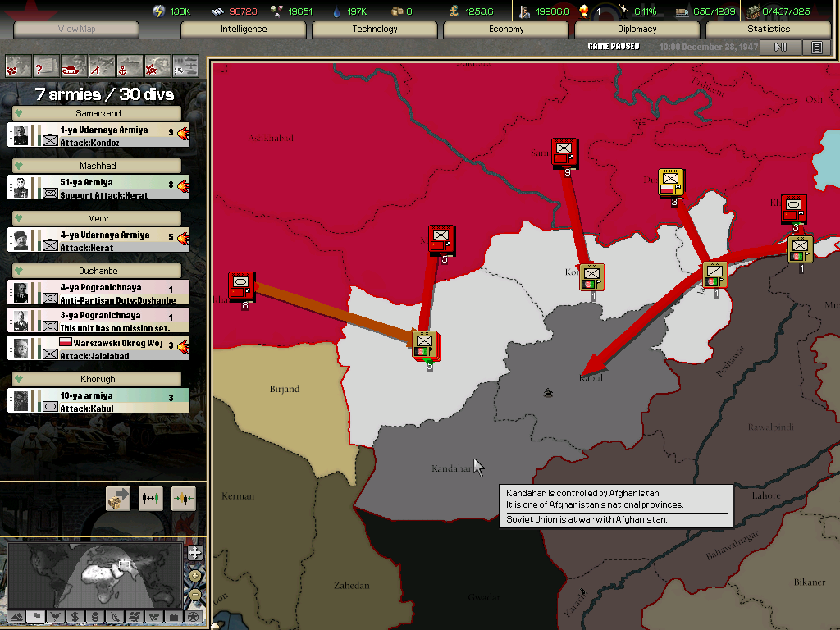
Task: Toggle game pause with play/pause button
Action: click(780, 48)
